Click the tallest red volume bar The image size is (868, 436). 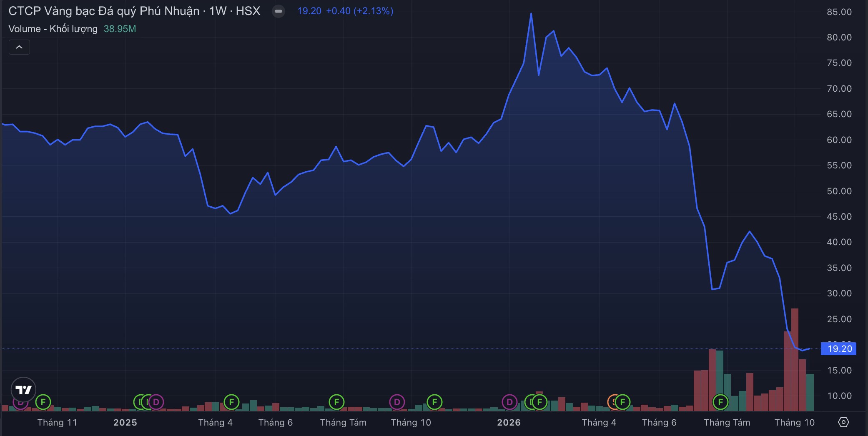(x=795, y=360)
